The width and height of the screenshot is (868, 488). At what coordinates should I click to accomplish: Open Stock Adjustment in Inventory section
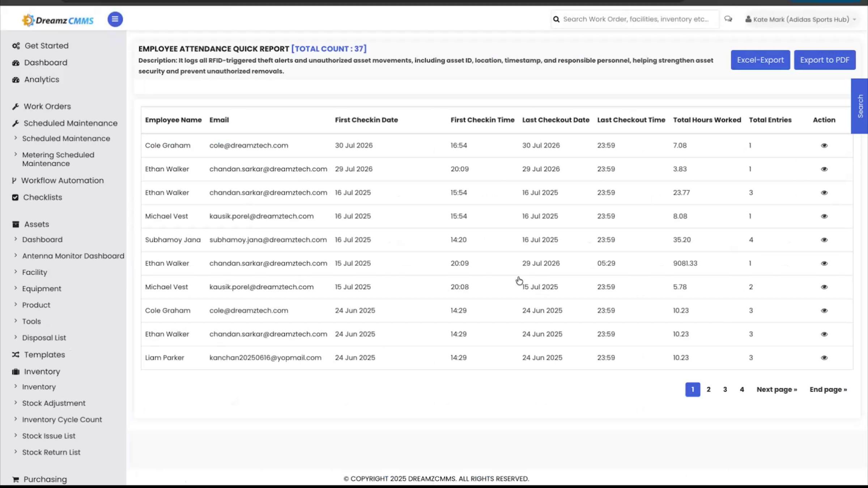tap(54, 403)
